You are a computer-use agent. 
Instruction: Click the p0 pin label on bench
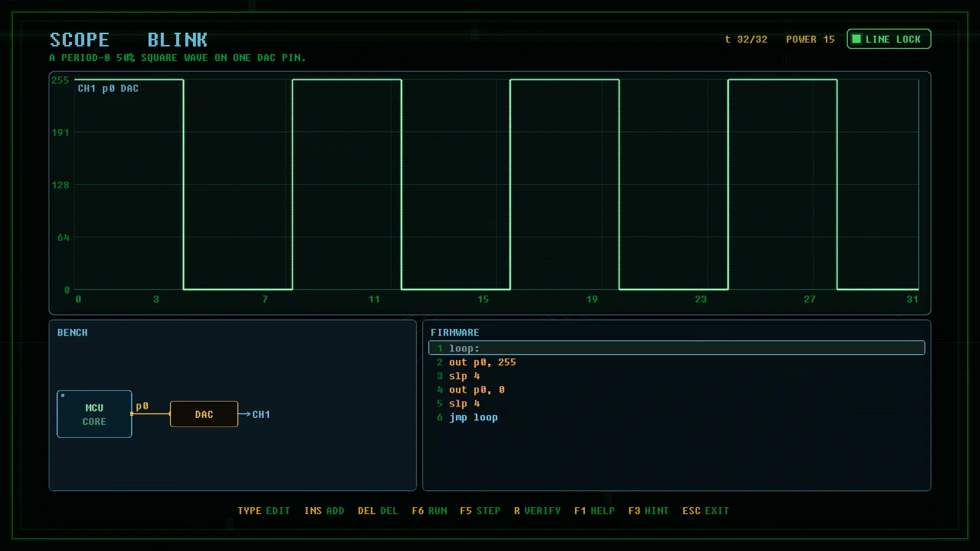coord(142,406)
